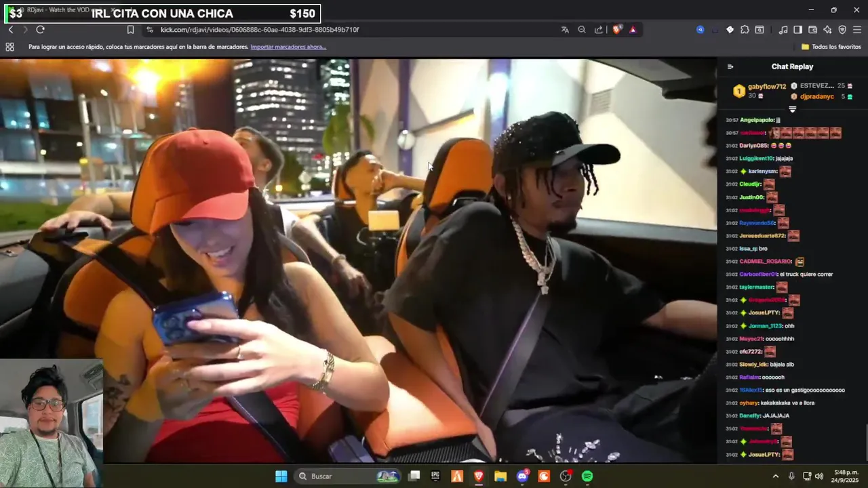The height and width of the screenshot is (488, 868).
Task: Open djpradanyc leaderboard entry
Action: point(816,97)
